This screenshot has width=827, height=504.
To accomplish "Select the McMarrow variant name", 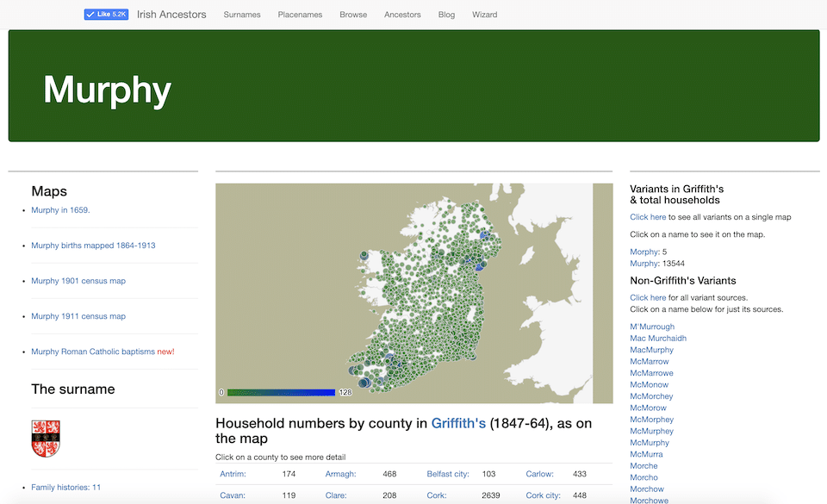I will (x=650, y=361).
